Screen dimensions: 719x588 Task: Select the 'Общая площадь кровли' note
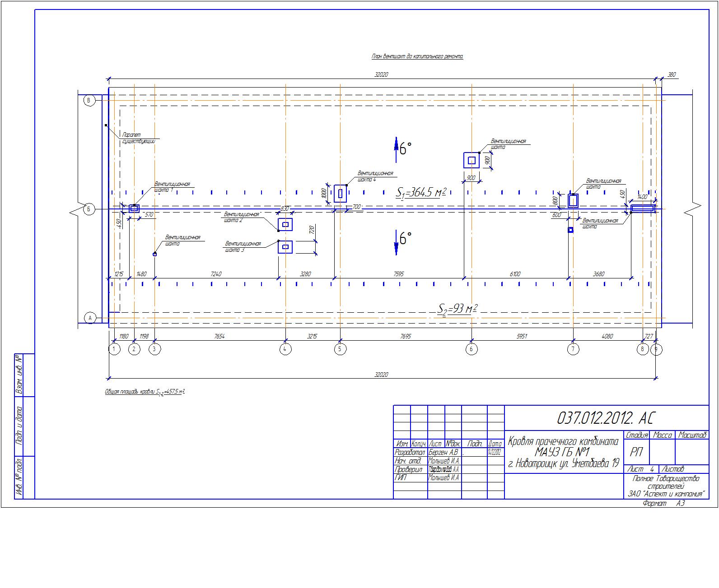point(145,392)
